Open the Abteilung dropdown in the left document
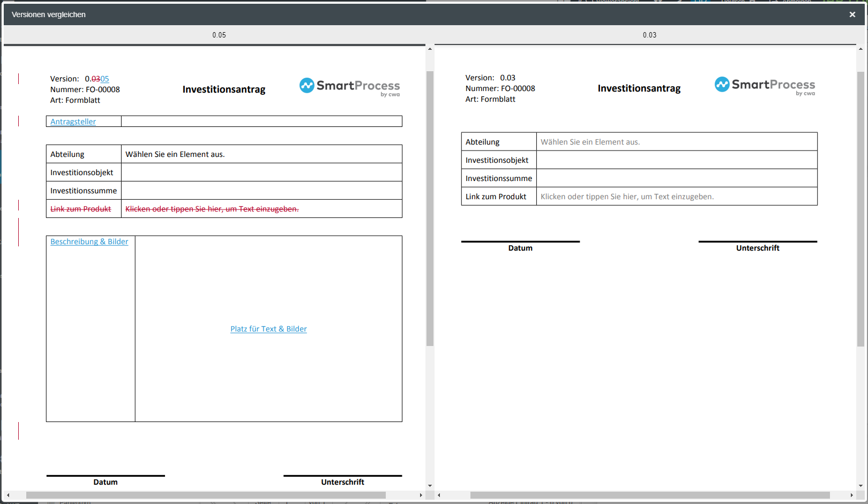Screen dimensions: 868x504 [x=261, y=154]
